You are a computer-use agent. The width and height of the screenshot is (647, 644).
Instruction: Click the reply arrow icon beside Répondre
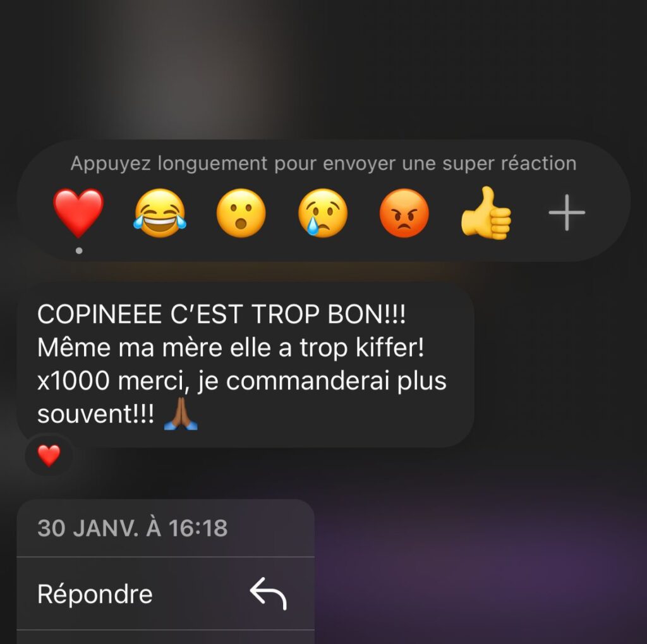click(x=268, y=593)
